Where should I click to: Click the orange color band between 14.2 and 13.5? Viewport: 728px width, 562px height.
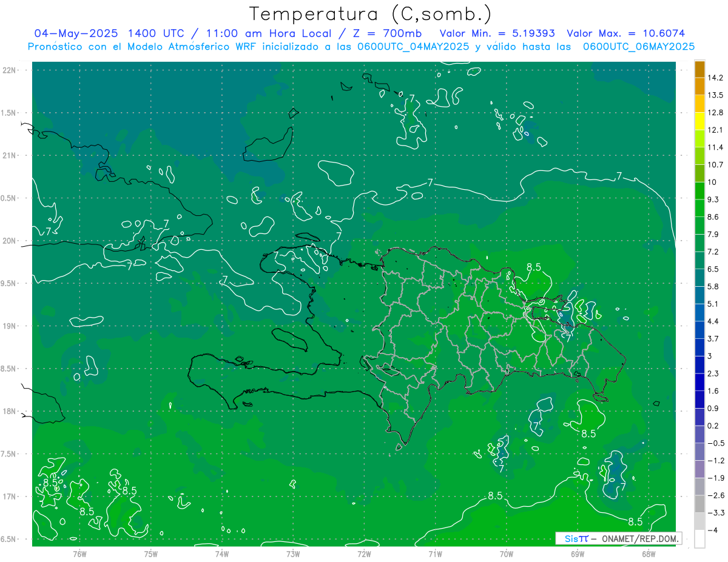[x=699, y=86]
